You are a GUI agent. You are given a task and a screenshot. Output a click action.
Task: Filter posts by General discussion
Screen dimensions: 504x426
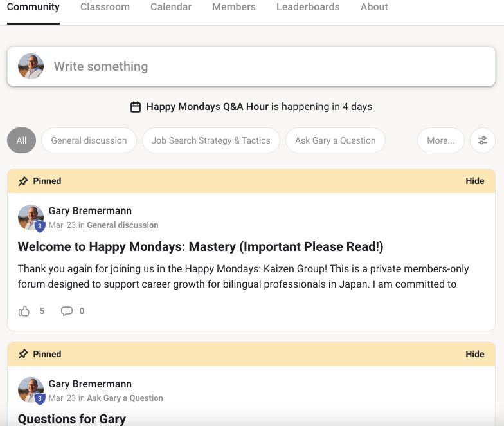[89, 140]
